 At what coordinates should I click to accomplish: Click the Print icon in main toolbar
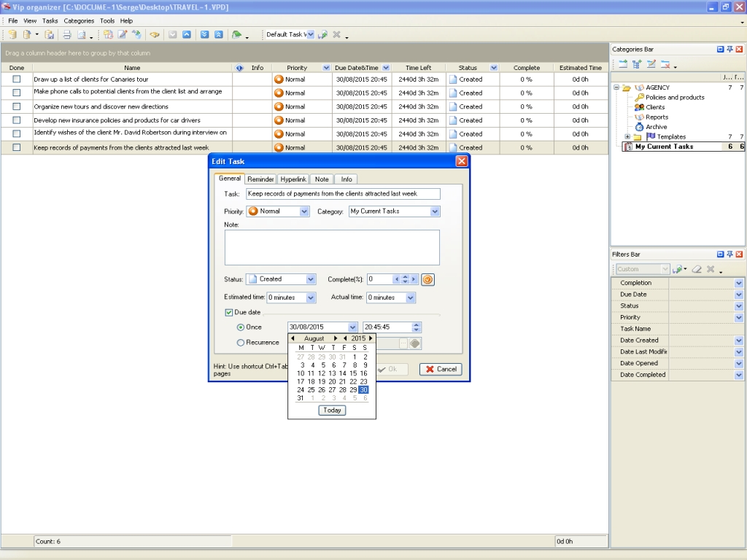pyautogui.click(x=66, y=34)
